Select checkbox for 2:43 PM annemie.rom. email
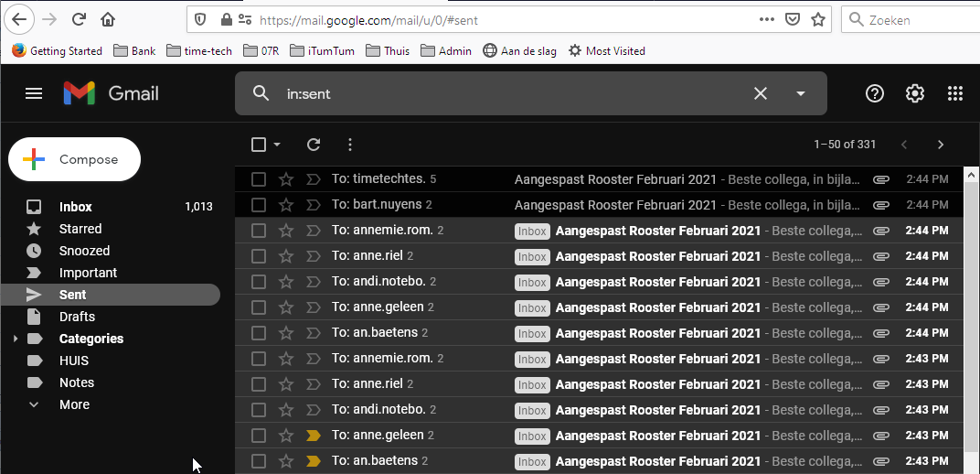 [259, 359]
